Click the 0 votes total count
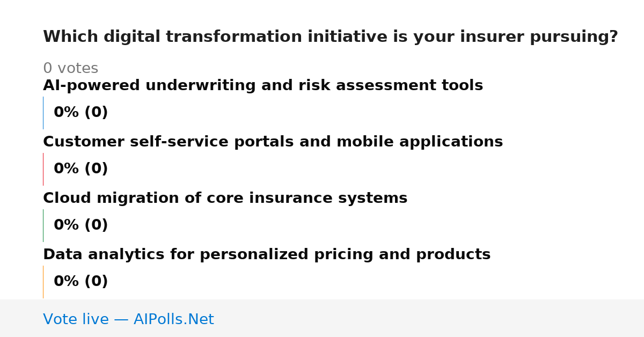The height and width of the screenshot is (337, 644). point(70,69)
